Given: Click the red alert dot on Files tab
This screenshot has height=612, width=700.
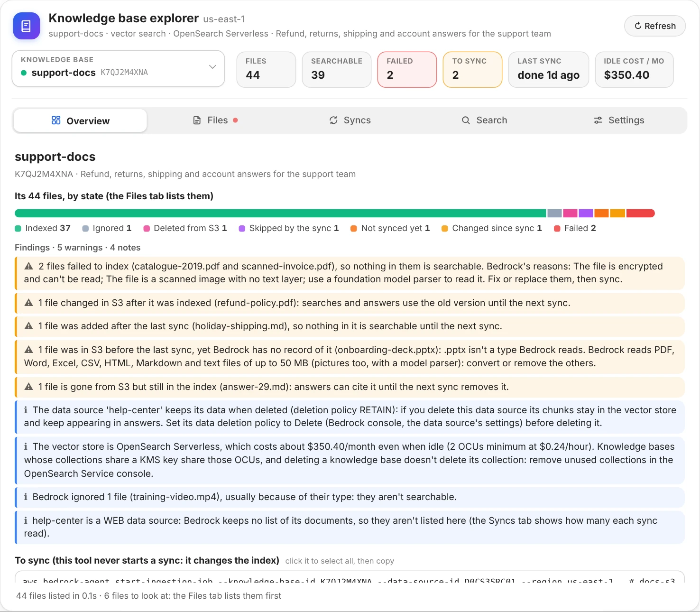Looking at the screenshot, I should (235, 121).
